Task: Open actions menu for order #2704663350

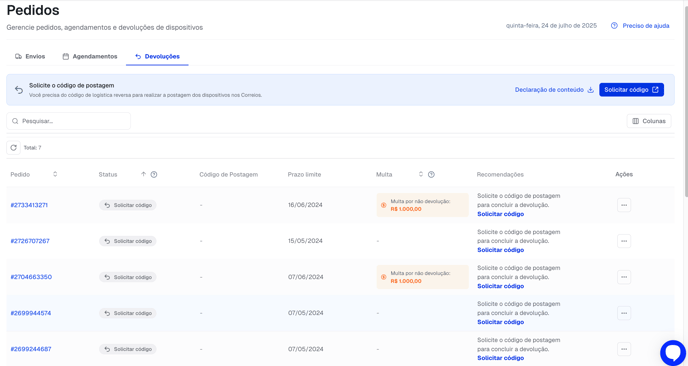Action: pos(624,277)
